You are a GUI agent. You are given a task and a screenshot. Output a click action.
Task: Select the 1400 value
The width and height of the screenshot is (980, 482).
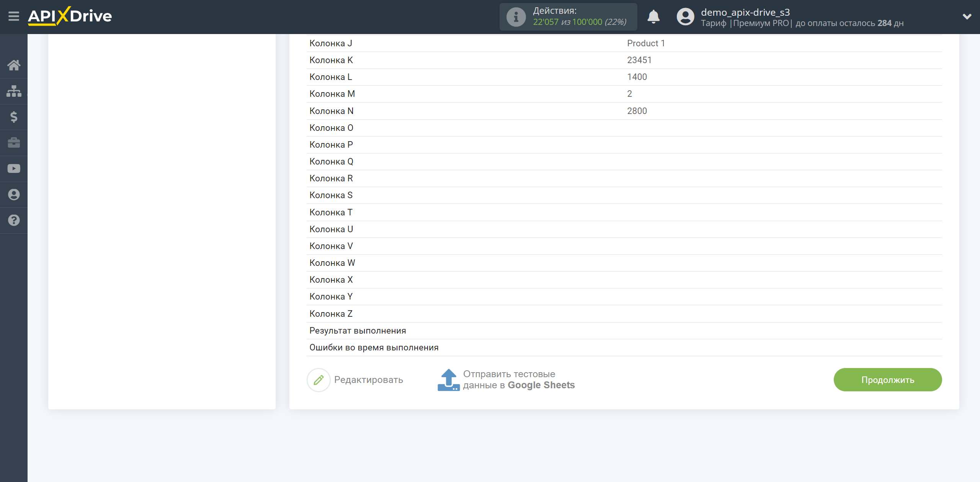pos(637,77)
